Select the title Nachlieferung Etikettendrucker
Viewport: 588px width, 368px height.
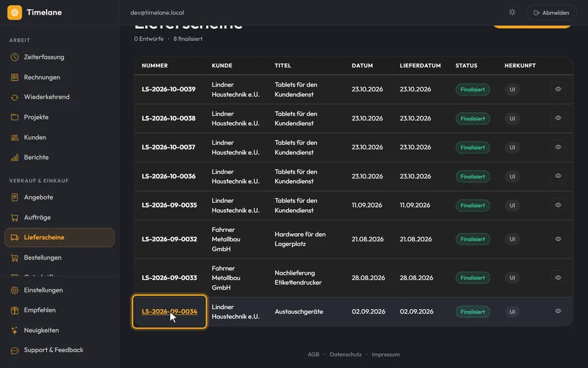(298, 278)
